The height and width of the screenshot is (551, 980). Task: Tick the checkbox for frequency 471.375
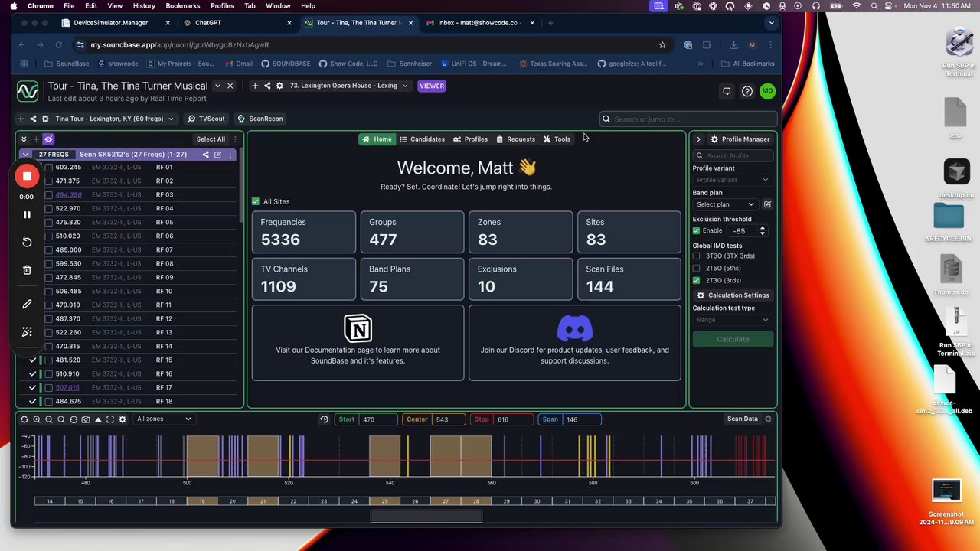(x=49, y=181)
